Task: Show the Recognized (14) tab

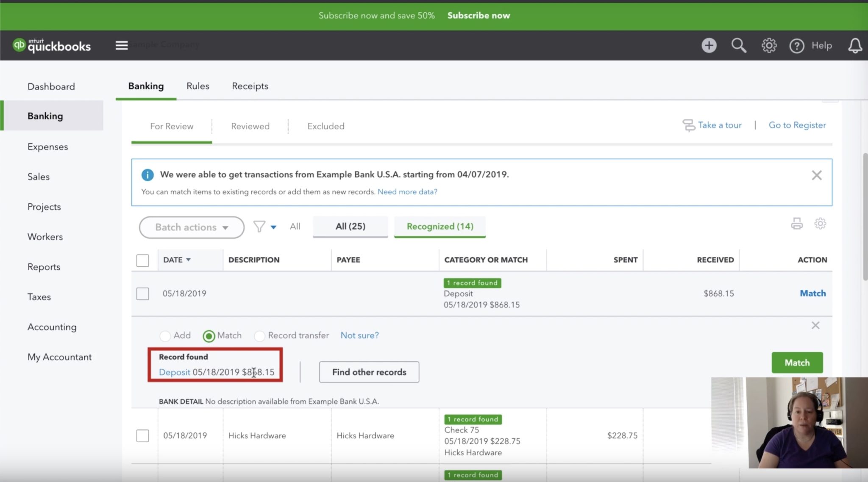Action: (x=440, y=227)
